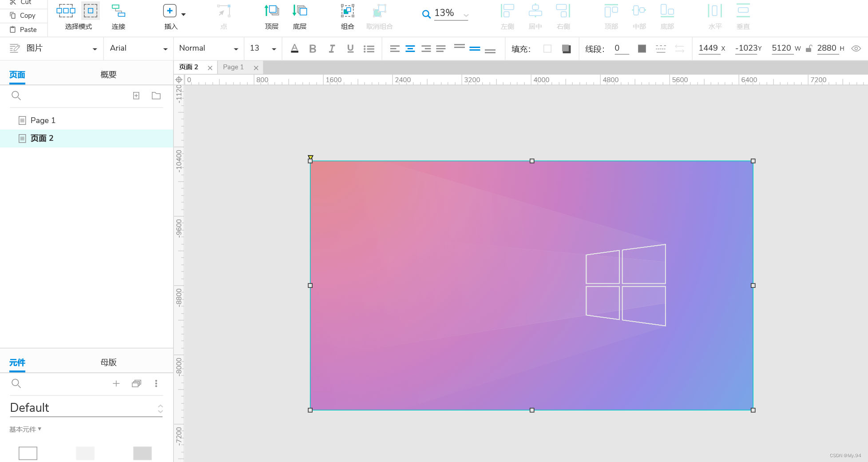This screenshot has height=462, width=868.
Task: Click the X position field 1449
Action: [708, 48]
